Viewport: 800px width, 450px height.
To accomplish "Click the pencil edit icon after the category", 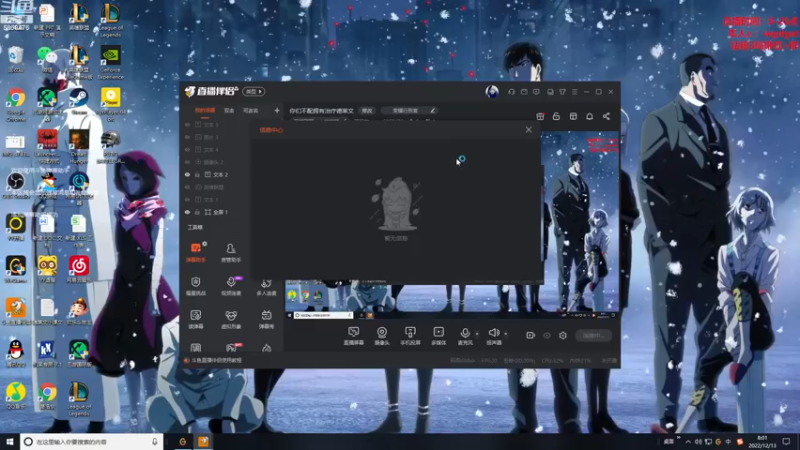I will 433,110.
